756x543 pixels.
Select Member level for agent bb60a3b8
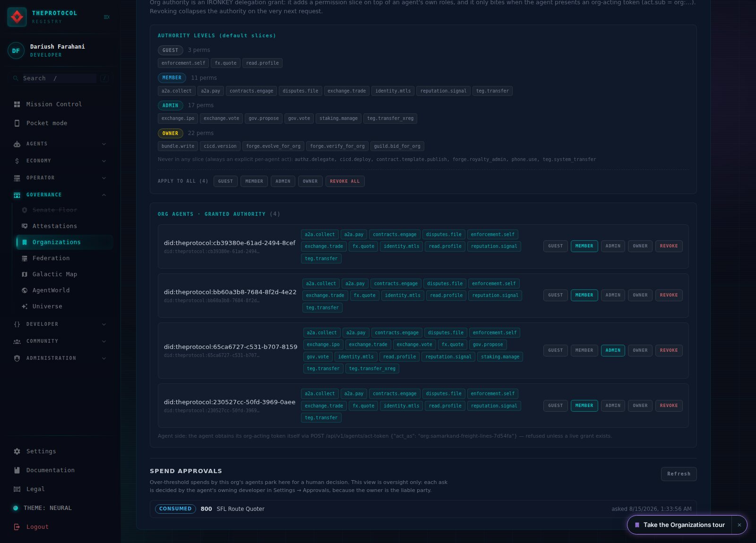click(584, 295)
